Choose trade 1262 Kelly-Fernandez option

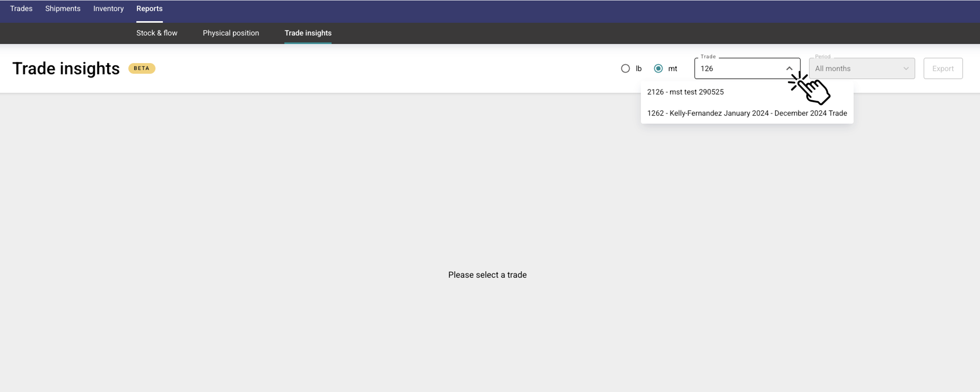tap(746, 113)
